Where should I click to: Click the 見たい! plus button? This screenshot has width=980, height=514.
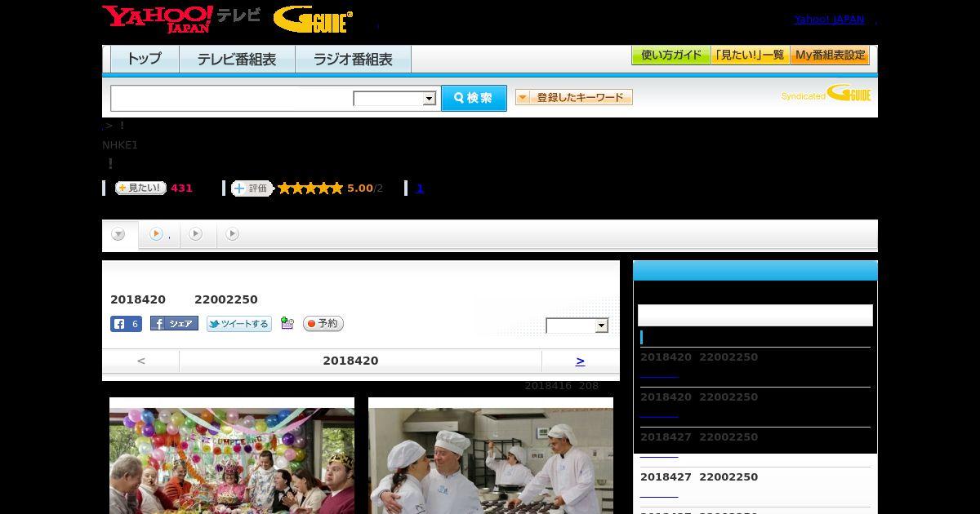(140, 188)
